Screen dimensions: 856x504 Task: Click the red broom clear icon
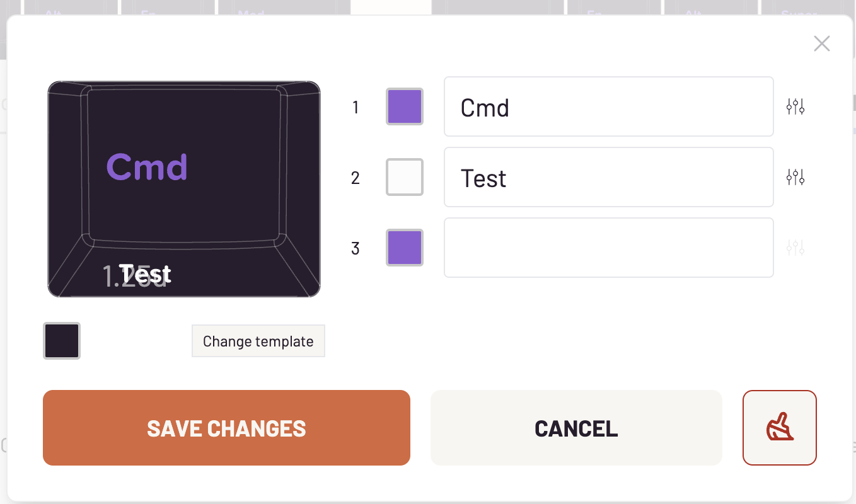click(779, 427)
